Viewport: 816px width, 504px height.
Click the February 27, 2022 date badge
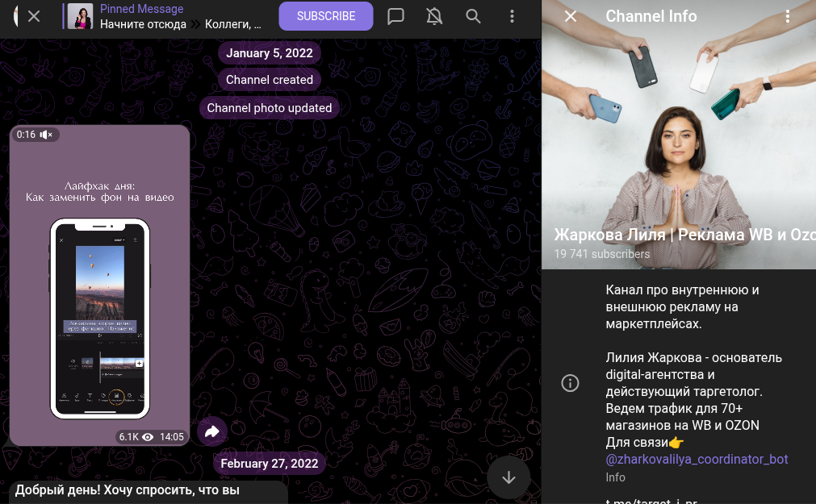click(269, 464)
